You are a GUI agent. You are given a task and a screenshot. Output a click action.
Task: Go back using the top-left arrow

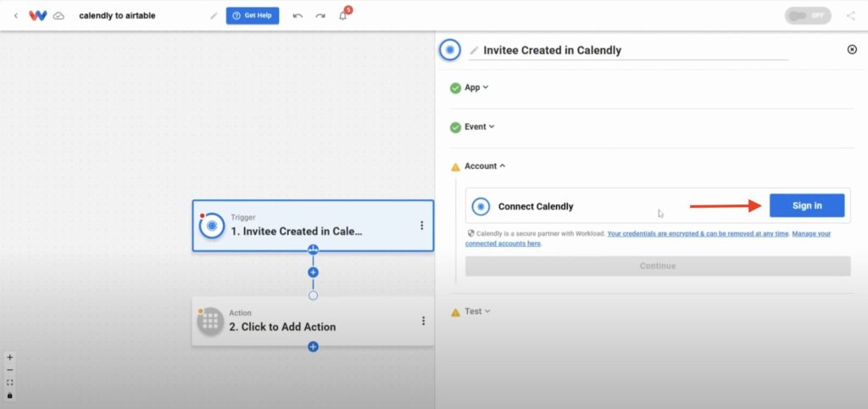(15, 15)
